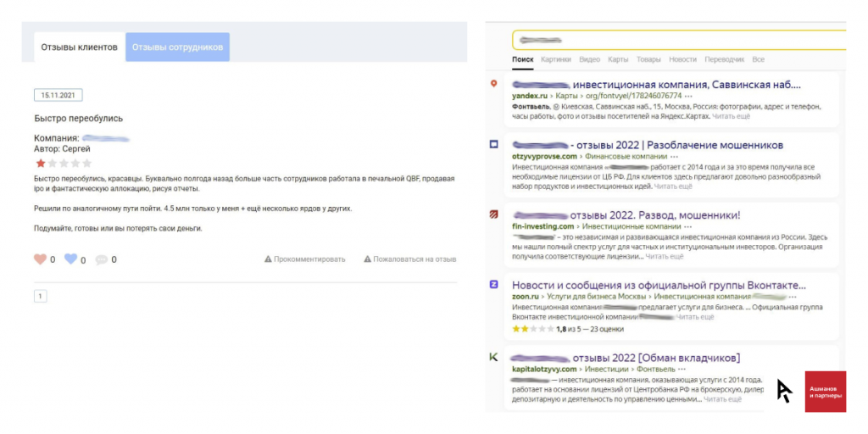Click the review title Быстро переобулись
868x434 pixels.
(79, 119)
